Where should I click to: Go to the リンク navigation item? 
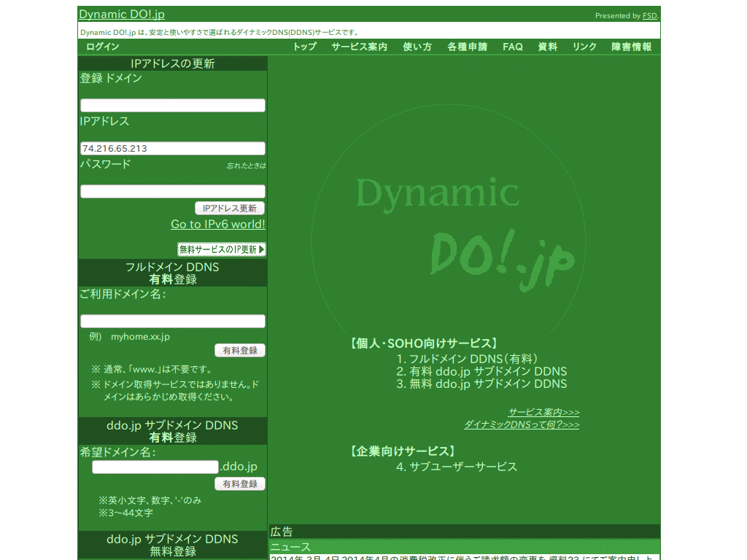click(x=584, y=47)
